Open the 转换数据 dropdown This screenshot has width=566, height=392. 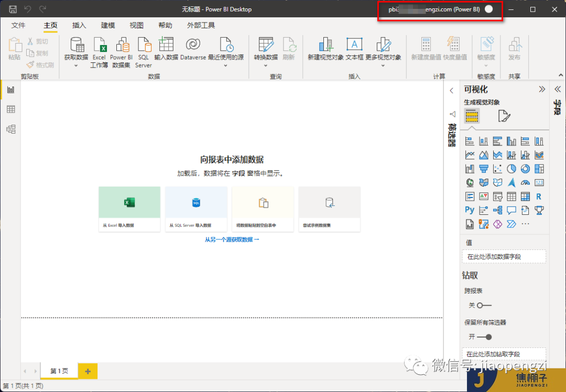[266, 66]
